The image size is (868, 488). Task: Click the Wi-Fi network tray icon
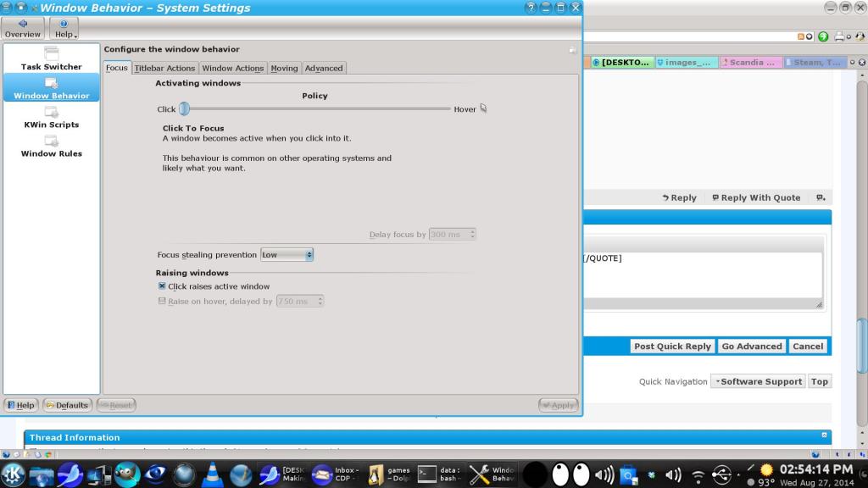[698, 474]
